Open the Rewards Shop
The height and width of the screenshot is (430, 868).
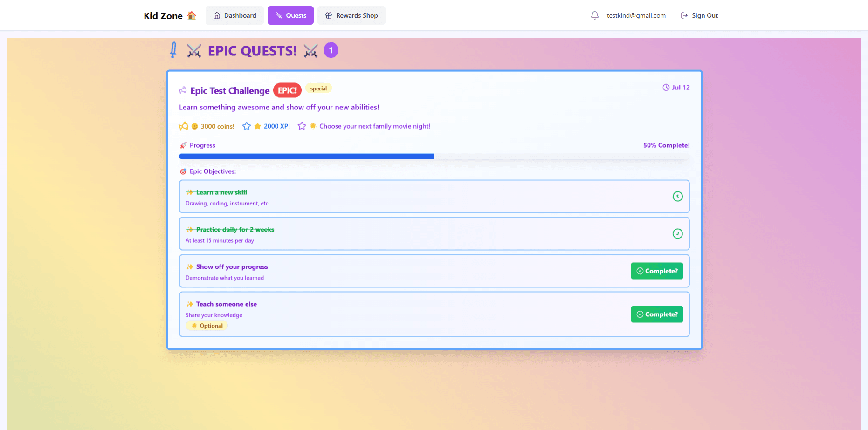tap(351, 15)
